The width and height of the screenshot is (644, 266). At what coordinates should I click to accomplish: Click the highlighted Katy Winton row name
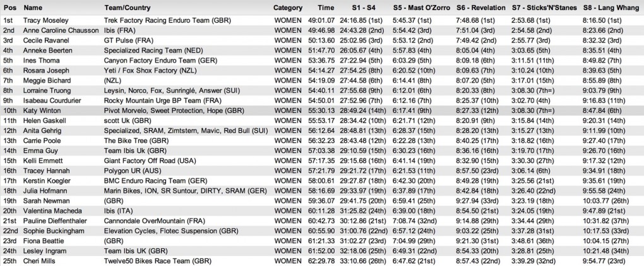(42, 109)
